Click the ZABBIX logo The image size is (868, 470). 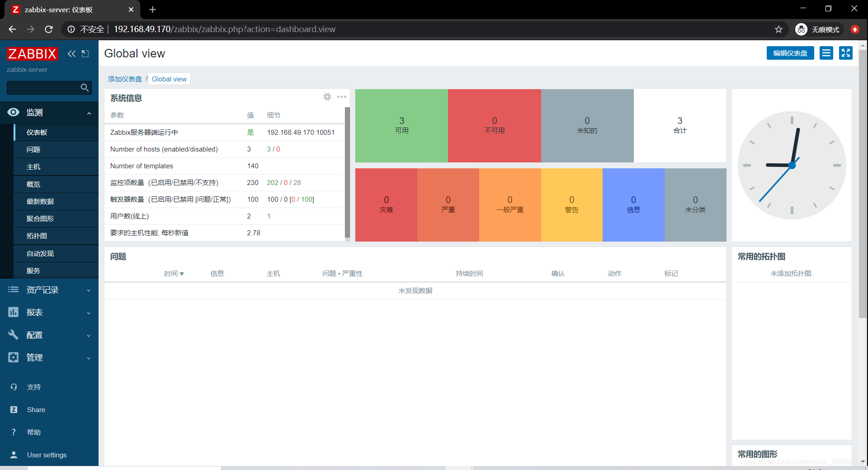tap(32, 54)
